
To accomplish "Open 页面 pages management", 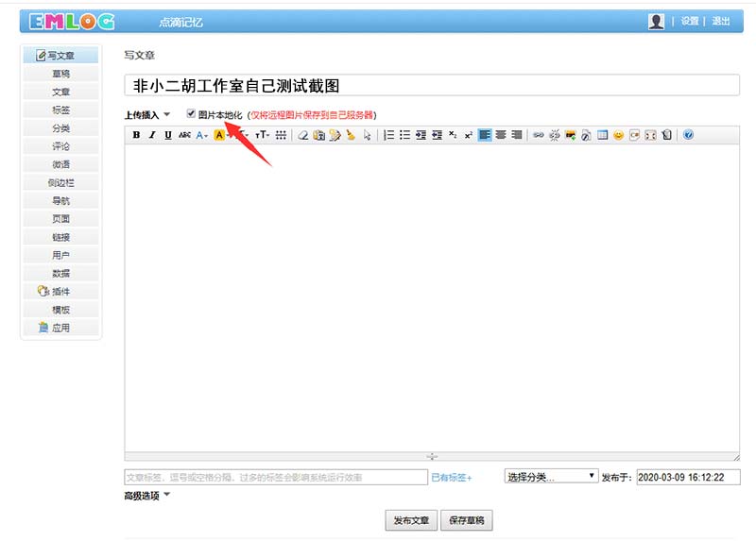I will click(60, 219).
